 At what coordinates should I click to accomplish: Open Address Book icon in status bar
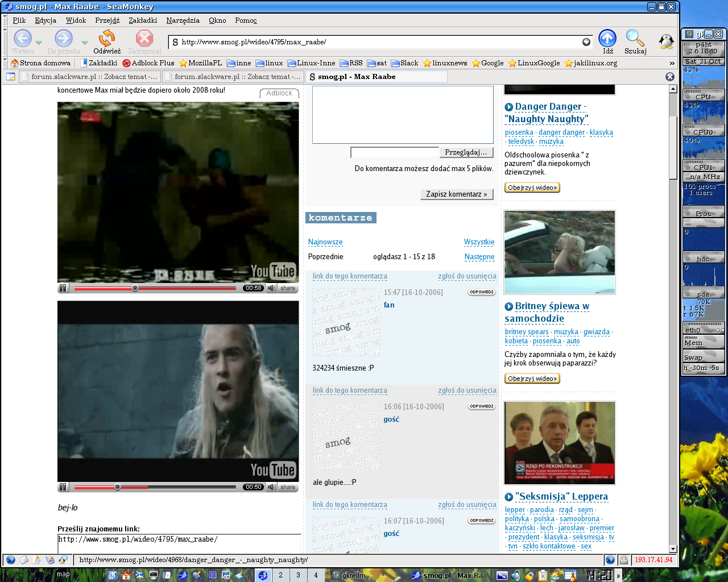(50, 560)
